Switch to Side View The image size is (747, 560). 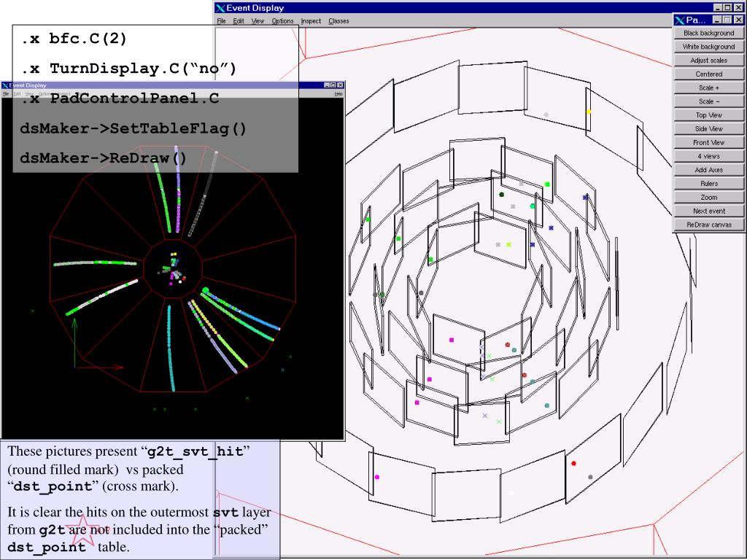[x=708, y=129]
